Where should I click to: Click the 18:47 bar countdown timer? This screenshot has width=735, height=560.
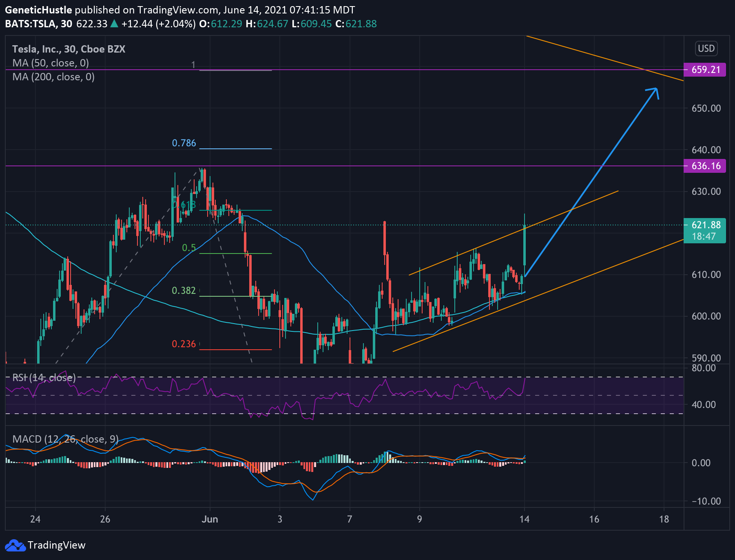(x=704, y=236)
